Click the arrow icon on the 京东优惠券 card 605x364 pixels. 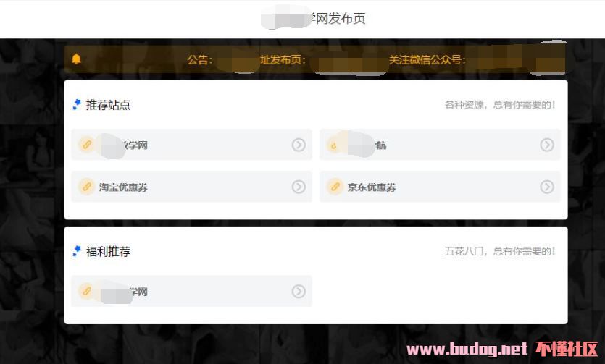click(547, 187)
